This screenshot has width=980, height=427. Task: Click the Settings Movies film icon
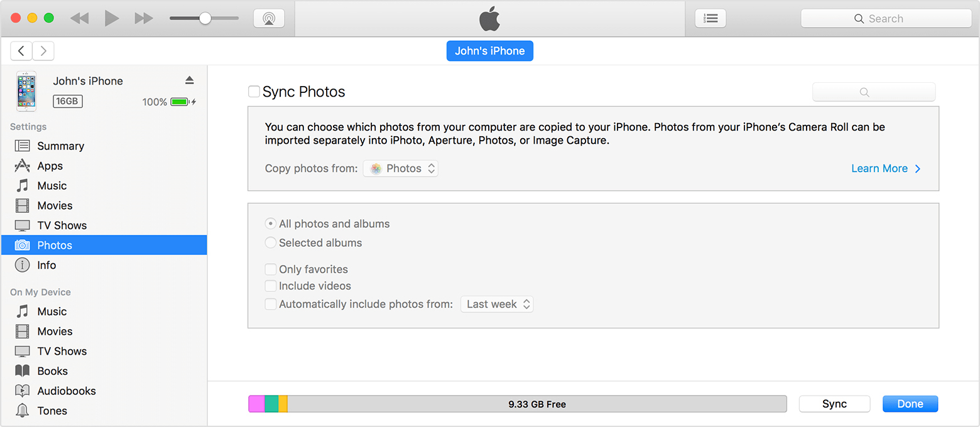click(22, 205)
